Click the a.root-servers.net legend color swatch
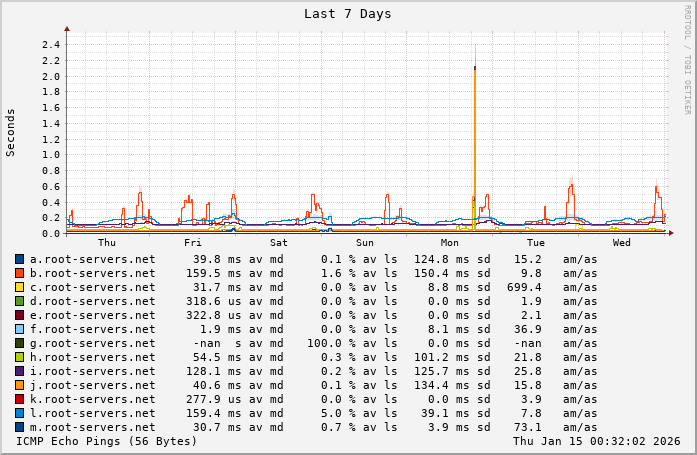Image resolution: width=697 pixels, height=455 pixels. (19, 259)
